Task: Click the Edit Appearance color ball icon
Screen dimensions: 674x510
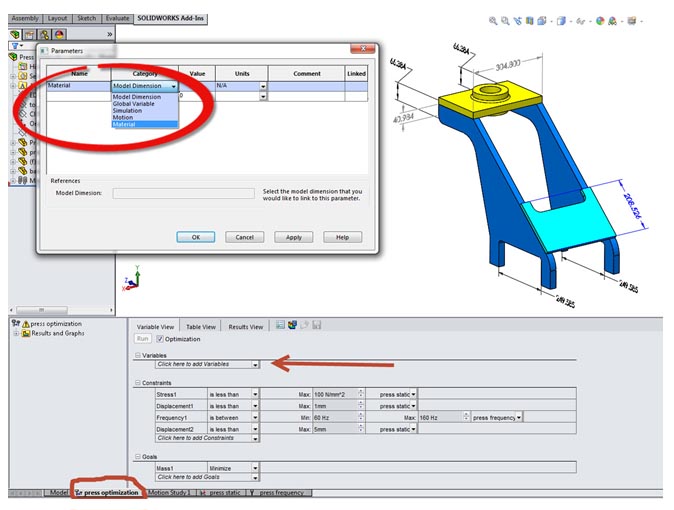Action: pos(600,21)
